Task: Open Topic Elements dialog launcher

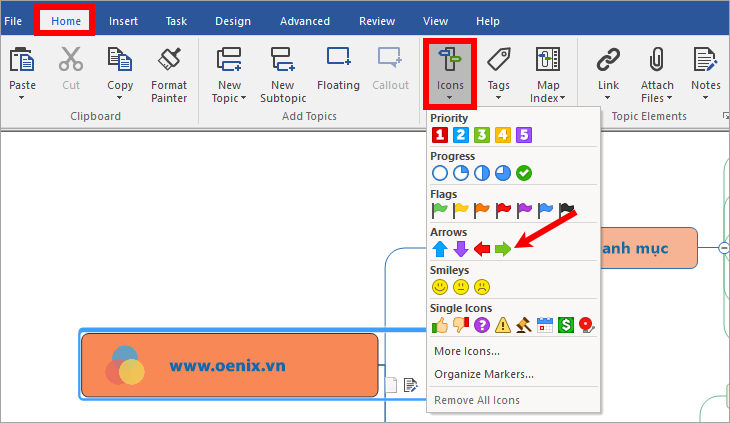Action: tap(725, 116)
